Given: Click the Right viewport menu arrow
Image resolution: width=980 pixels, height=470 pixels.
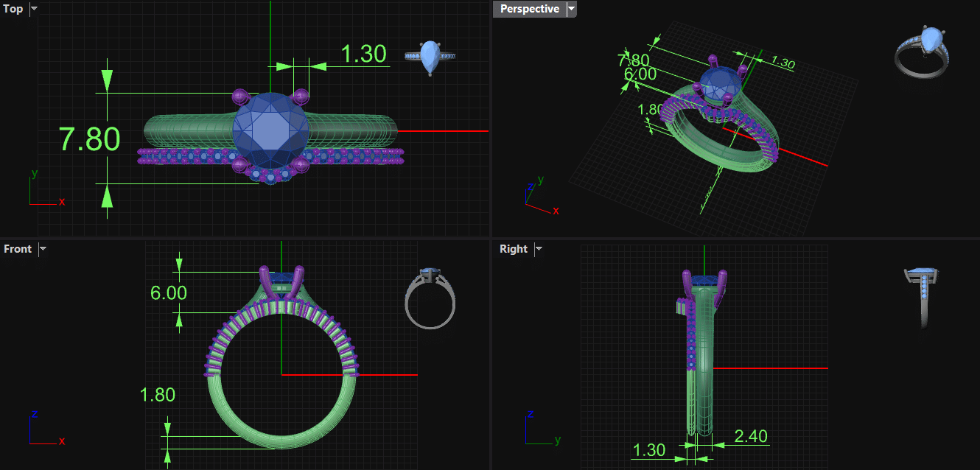Looking at the screenshot, I should [539, 249].
